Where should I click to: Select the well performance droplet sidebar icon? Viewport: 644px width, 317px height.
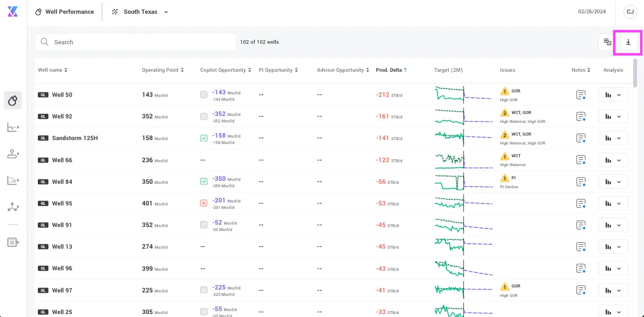pyautogui.click(x=13, y=100)
